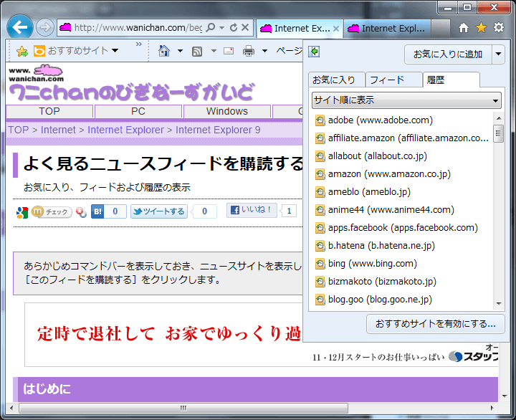The width and height of the screenshot is (516, 420).
Task: Click the Hatena B! bookmark button
Action: pyautogui.click(x=97, y=211)
